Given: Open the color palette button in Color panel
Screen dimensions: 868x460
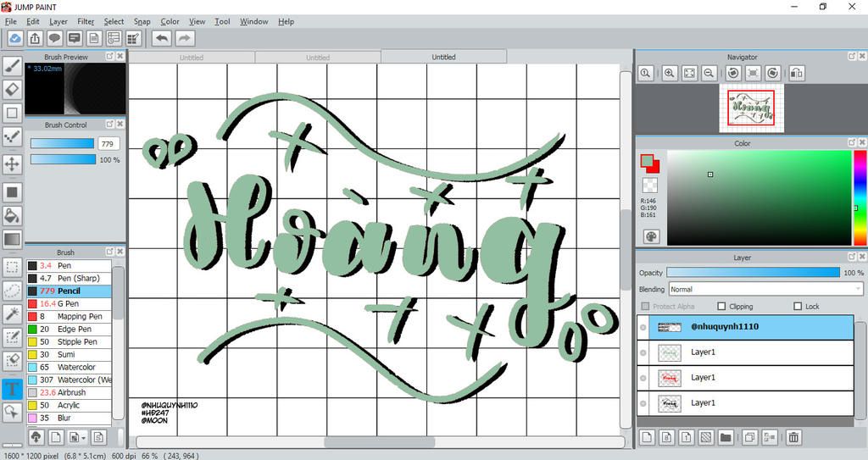Looking at the screenshot, I should click(x=652, y=236).
